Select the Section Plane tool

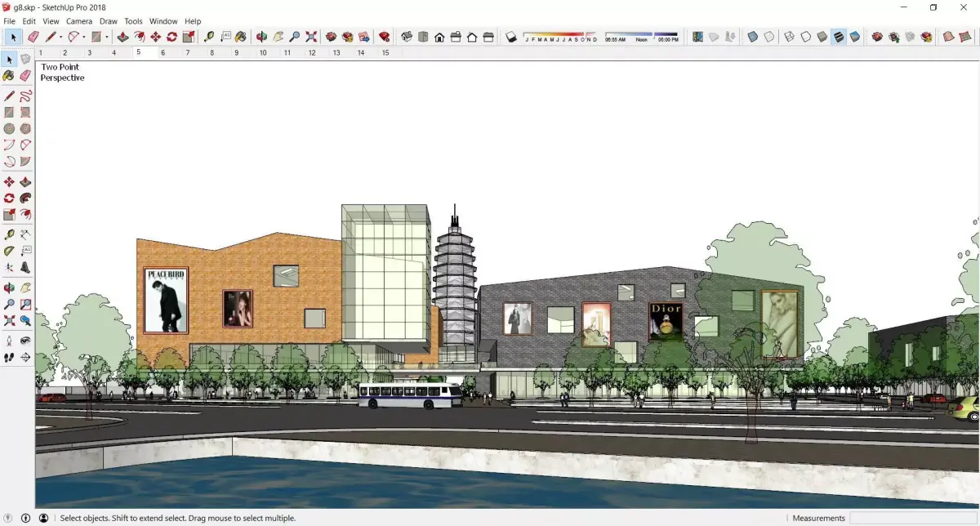[x=25, y=357]
